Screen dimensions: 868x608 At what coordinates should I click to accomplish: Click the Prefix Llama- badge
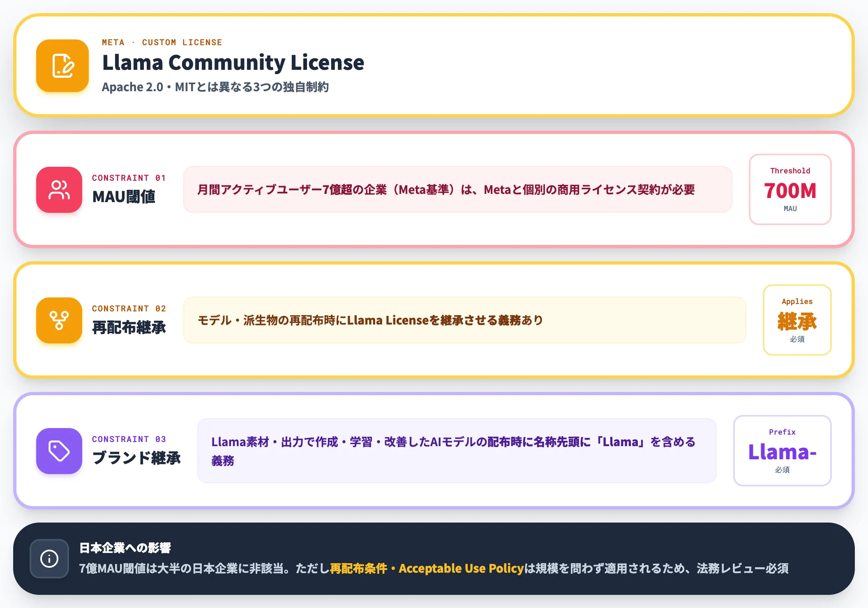click(x=782, y=451)
